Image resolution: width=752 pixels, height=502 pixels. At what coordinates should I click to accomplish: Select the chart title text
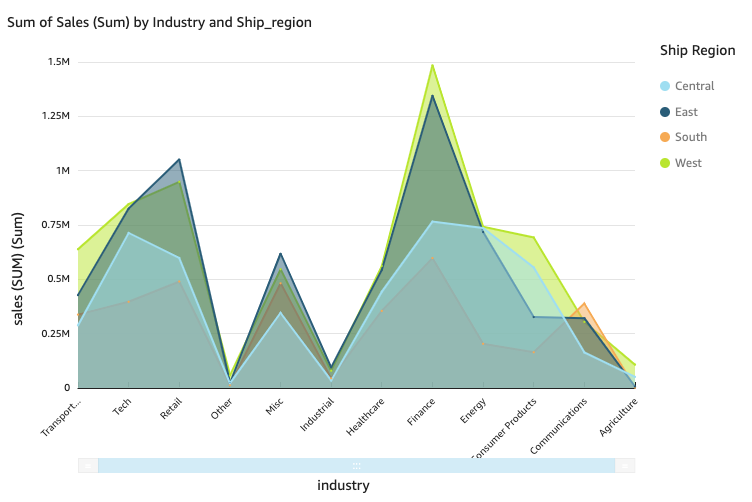pyautogui.click(x=160, y=22)
